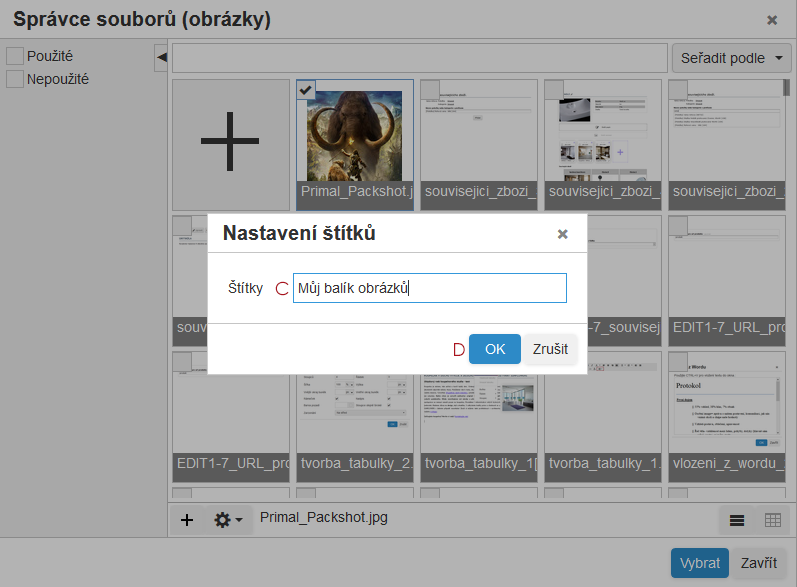The height and width of the screenshot is (587, 797).
Task: Open the gear settings dropdown
Action: point(228,520)
